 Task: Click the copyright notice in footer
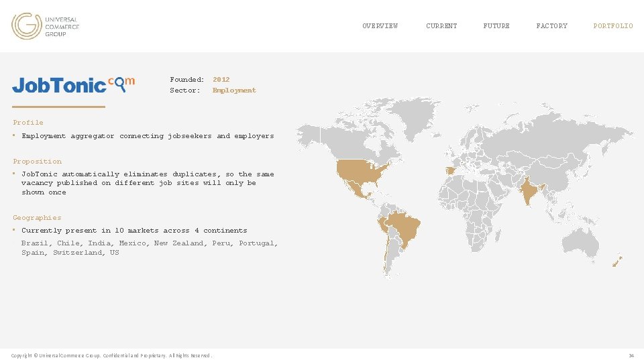(x=112, y=355)
